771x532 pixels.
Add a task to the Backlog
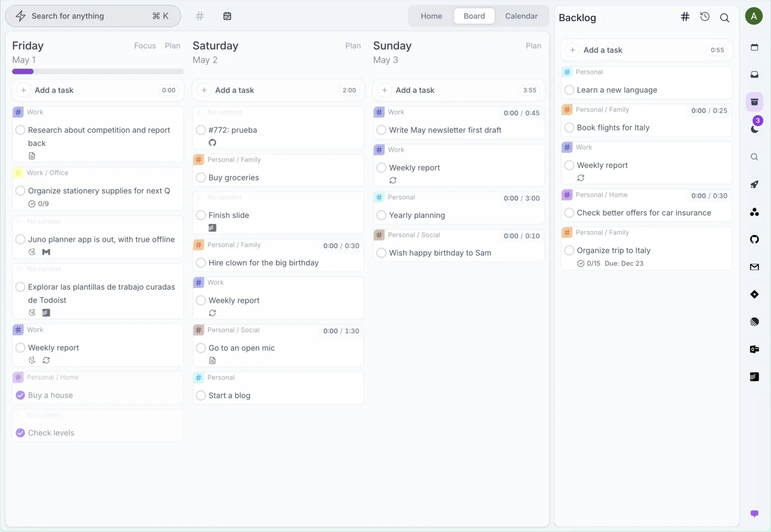point(646,50)
